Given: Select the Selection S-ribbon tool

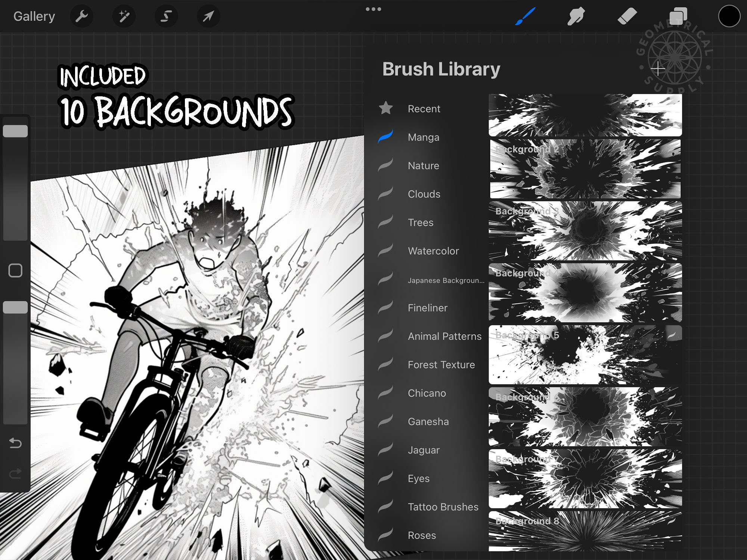Looking at the screenshot, I should pos(166,16).
